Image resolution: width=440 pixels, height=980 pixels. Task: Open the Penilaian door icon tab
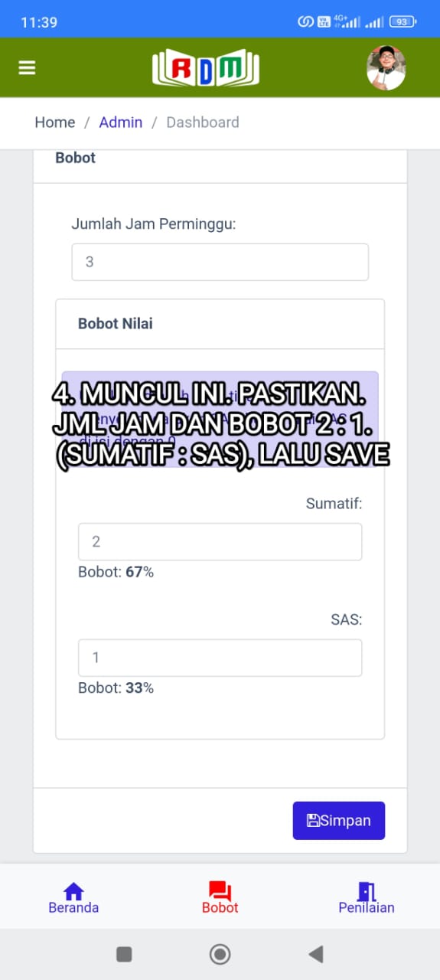click(367, 891)
